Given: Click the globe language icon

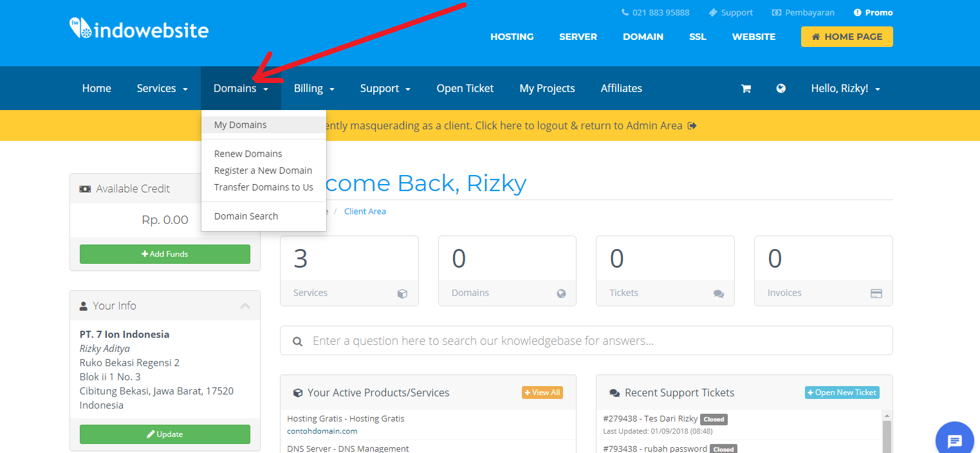Looking at the screenshot, I should 781,89.
